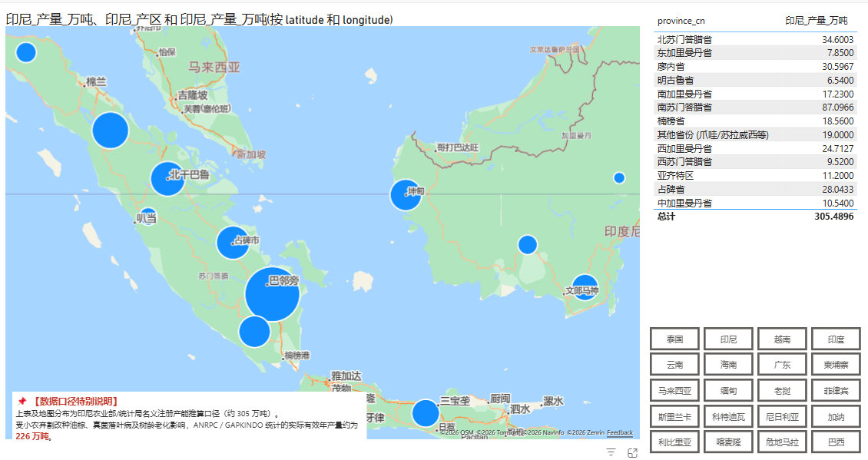Select table row 东加里曼丹省
Screen dimensions: 868x460
[x=755, y=52]
